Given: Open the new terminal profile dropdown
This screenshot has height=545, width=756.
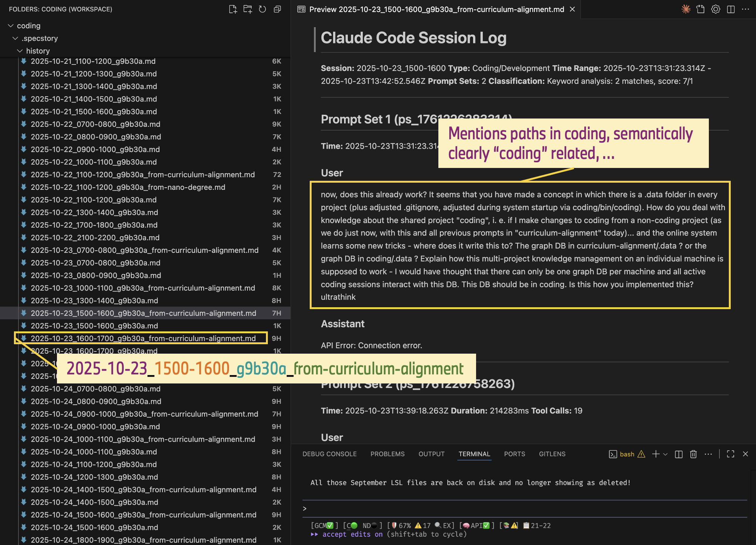Looking at the screenshot, I should coord(665,454).
